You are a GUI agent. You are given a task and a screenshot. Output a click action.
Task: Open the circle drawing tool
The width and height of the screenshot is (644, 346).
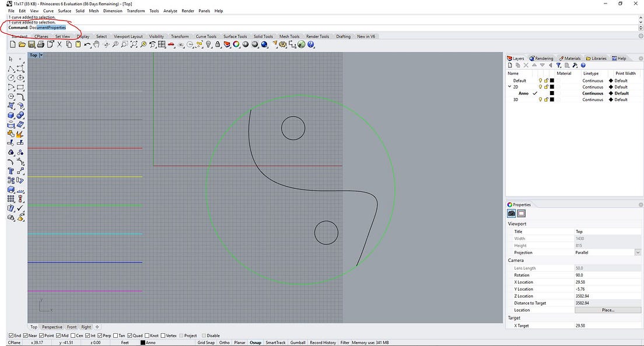pyautogui.click(x=10, y=78)
